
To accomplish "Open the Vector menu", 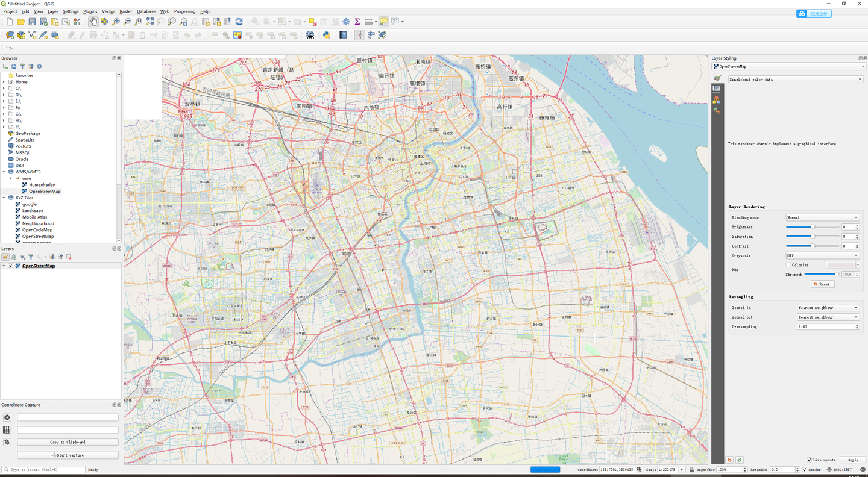I will 107,11.
